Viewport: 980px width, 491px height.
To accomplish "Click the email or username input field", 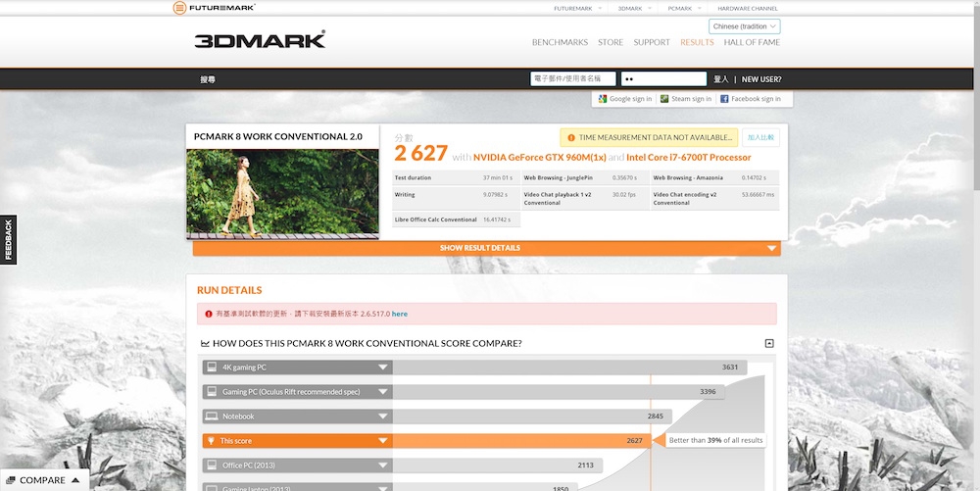I will (x=572, y=78).
